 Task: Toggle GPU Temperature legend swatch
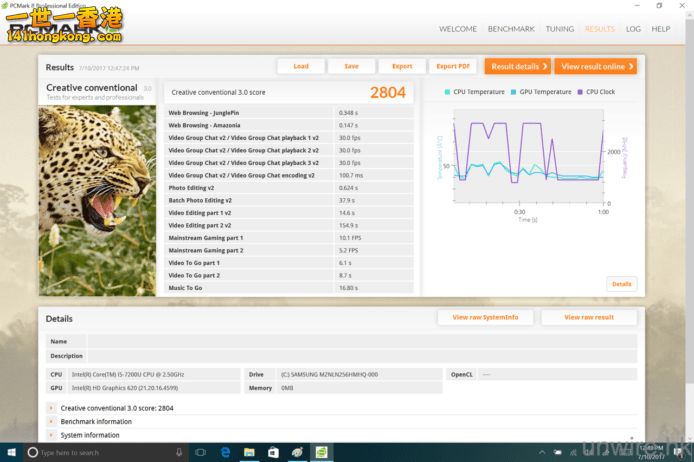[513, 92]
